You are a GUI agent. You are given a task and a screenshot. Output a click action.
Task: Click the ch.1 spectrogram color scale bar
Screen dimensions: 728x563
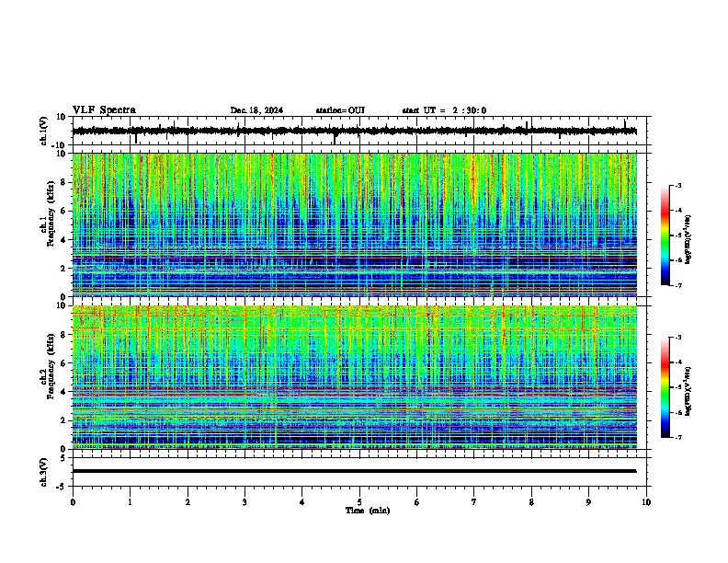point(665,236)
